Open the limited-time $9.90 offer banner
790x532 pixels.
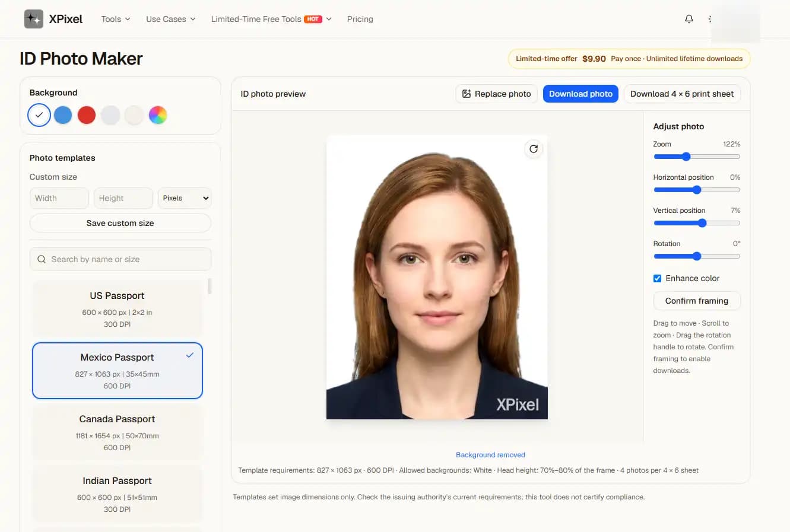(x=629, y=59)
